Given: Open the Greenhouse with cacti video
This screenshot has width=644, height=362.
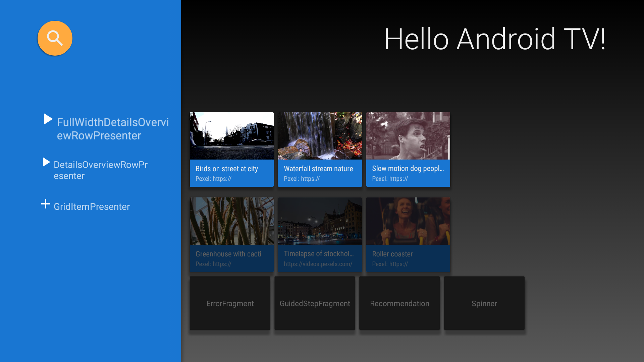Looking at the screenshot, I should (231, 235).
